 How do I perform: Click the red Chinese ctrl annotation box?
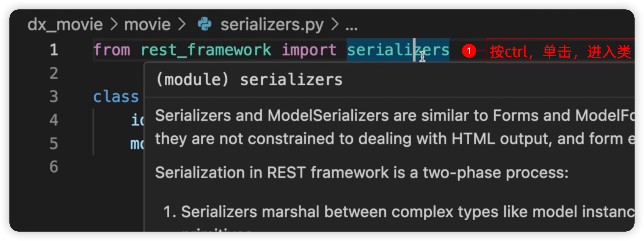pos(560,51)
